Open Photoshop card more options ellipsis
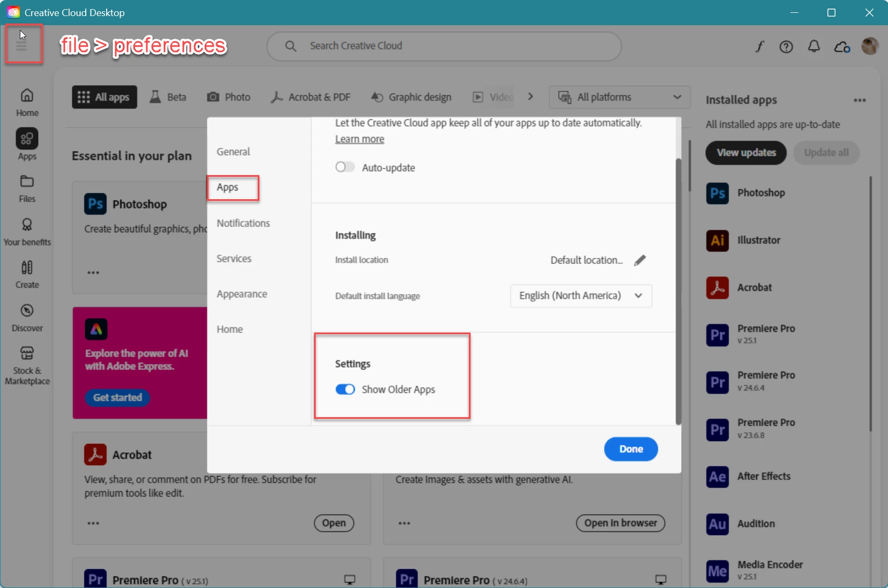Image resolution: width=888 pixels, height=588 pixels. [93, 273]
